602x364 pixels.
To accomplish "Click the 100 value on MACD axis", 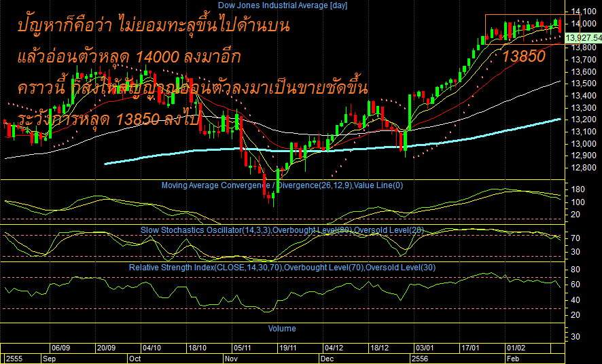I will tap(578, 202).
